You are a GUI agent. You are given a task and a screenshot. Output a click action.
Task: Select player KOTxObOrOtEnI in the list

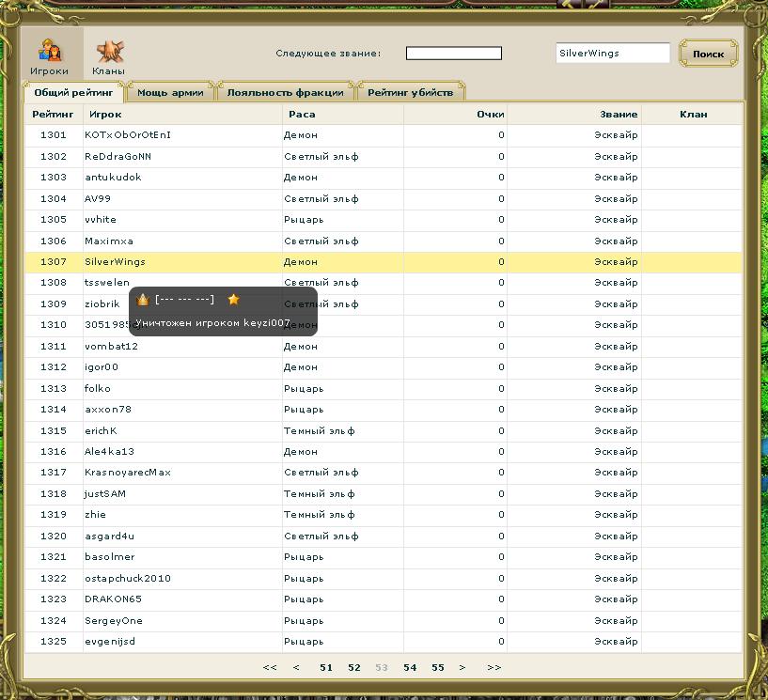[128, 135]
